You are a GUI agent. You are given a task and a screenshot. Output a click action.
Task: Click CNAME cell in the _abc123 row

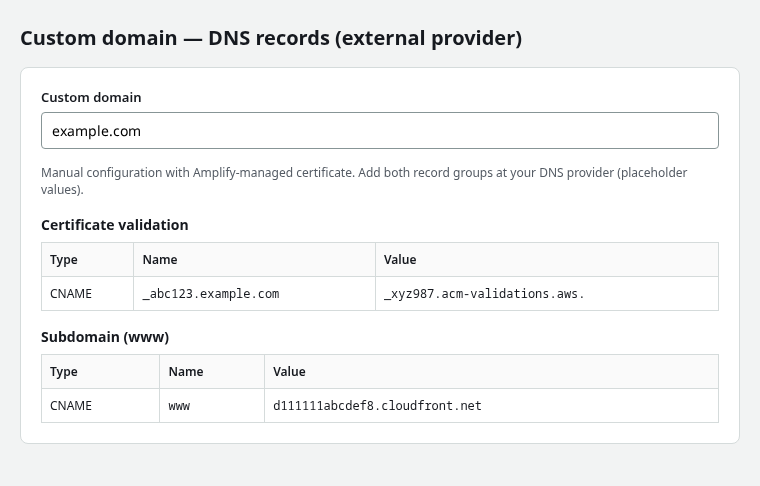tap(87, 294)
